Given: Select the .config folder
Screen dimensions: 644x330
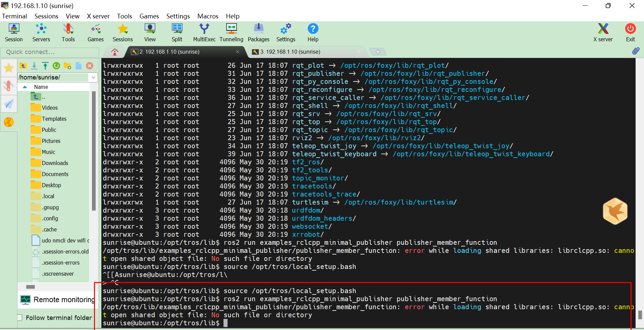Looking at the screenshot, I should point(45,218).
